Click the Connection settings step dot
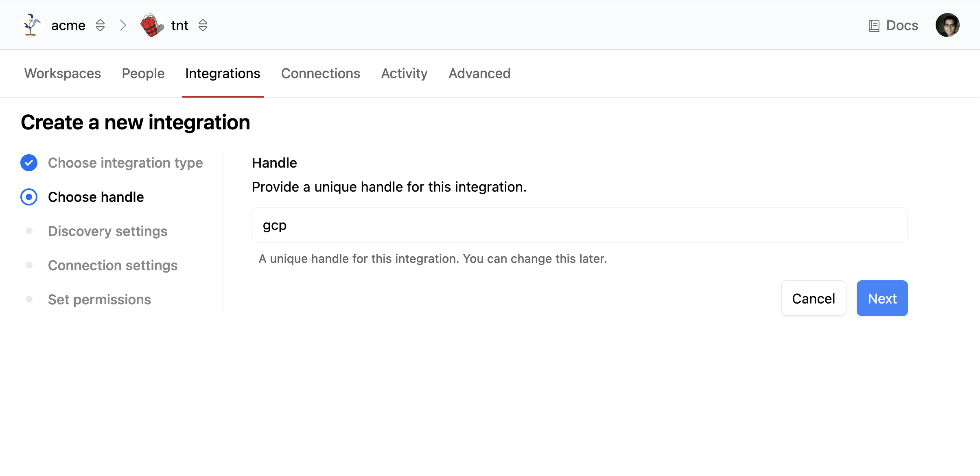 click(29, 265)
